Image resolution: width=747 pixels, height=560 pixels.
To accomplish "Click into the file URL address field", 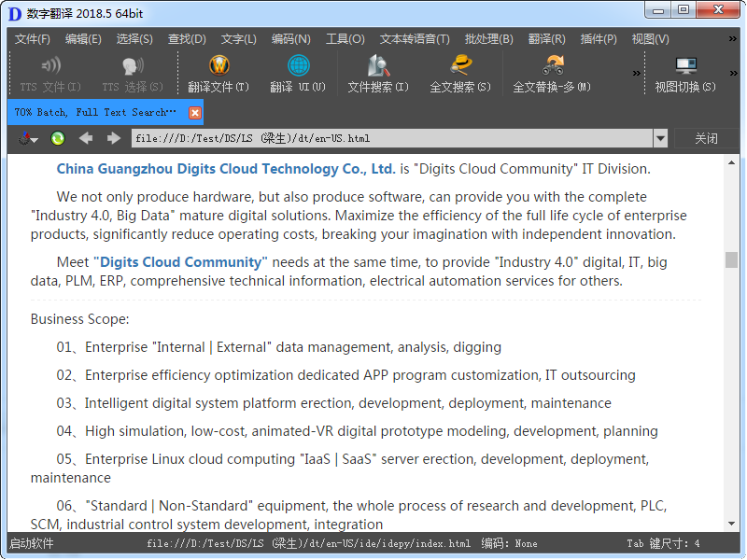I will pyautogui.click(x=392, y=138).
